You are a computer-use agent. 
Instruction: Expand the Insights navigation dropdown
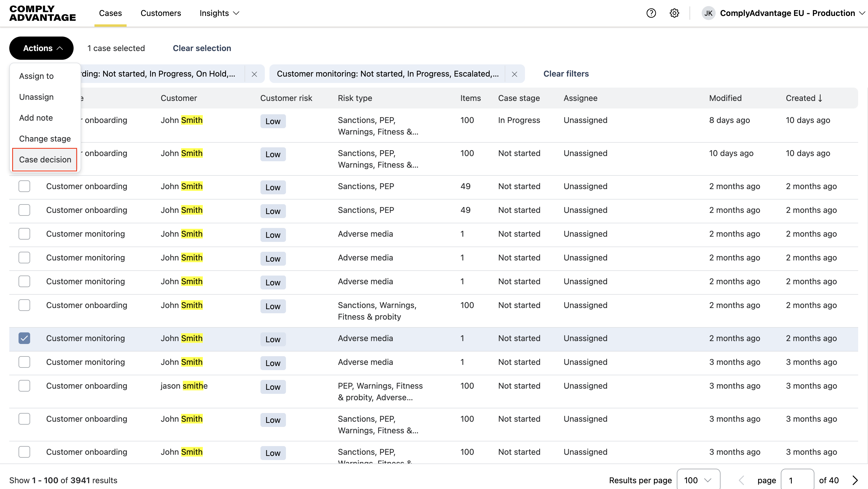[219, 13]
